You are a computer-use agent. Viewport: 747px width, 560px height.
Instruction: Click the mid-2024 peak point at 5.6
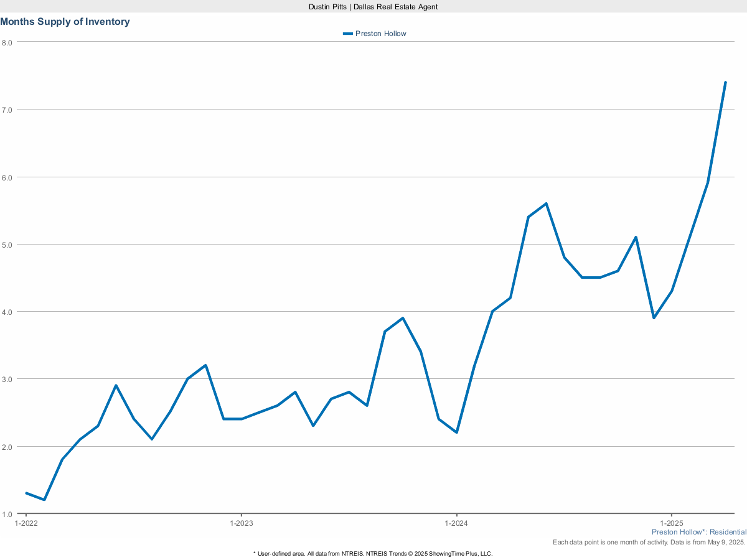tap(546, 203)
